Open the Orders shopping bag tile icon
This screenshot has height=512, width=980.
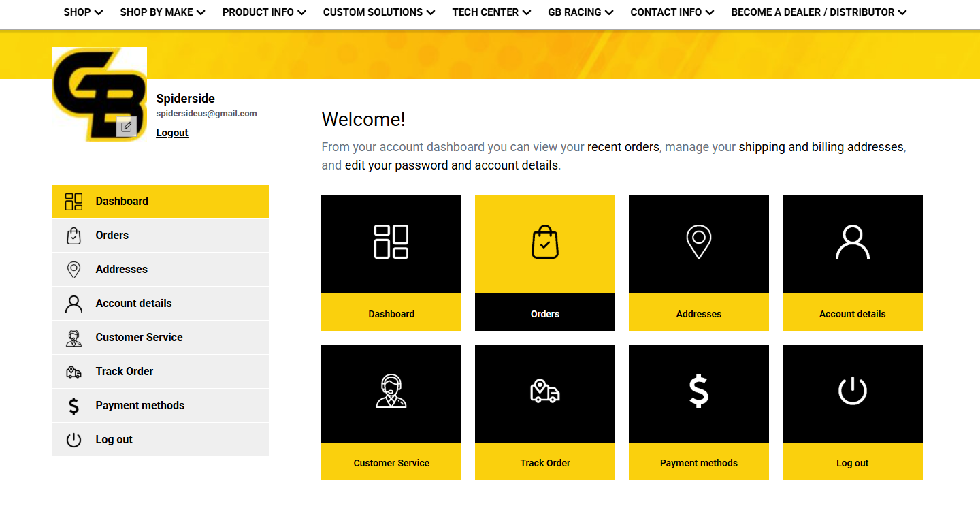tap(544, 242)
